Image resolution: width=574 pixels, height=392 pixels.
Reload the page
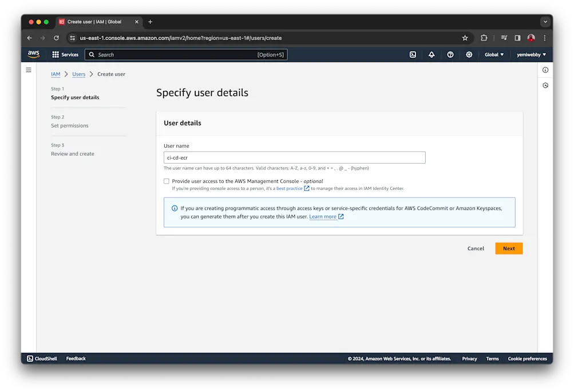57,38
